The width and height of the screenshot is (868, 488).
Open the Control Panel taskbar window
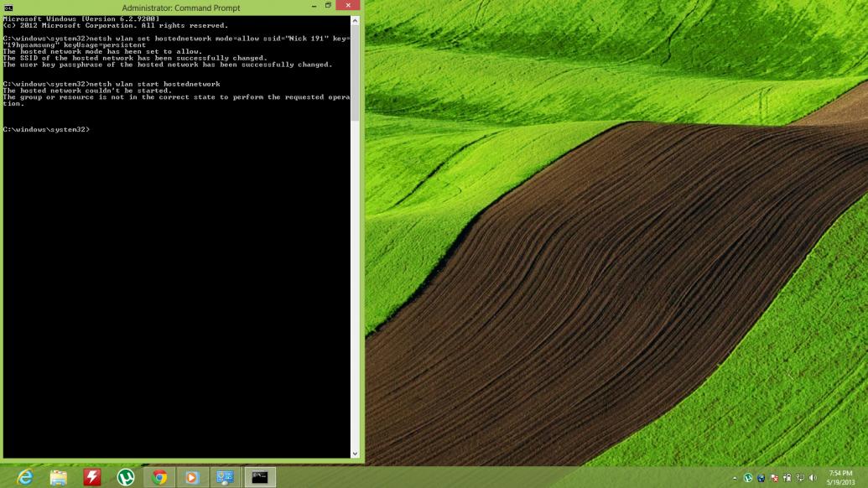[226, 477]
